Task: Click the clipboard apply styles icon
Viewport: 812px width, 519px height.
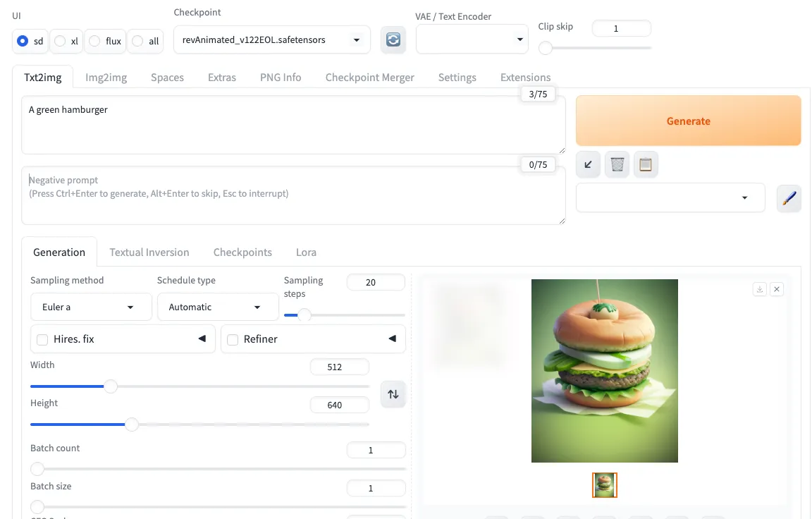Action: (645, 165)
